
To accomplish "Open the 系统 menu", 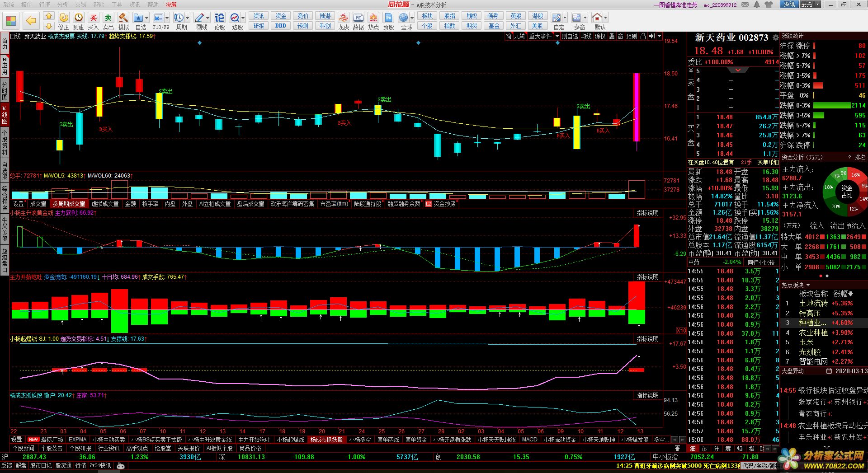I will pyautogui.click(x=8, y=5).
